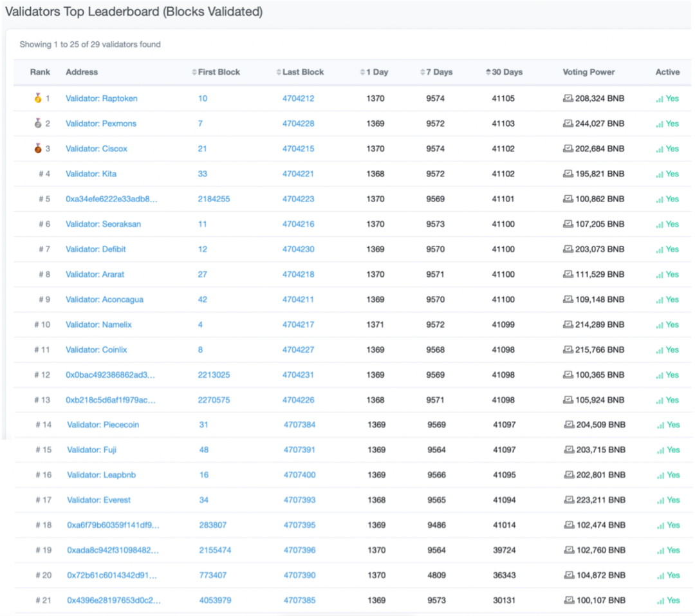Click the Voting Power column header
Viewport: 695px width, 616px height.
588,72
